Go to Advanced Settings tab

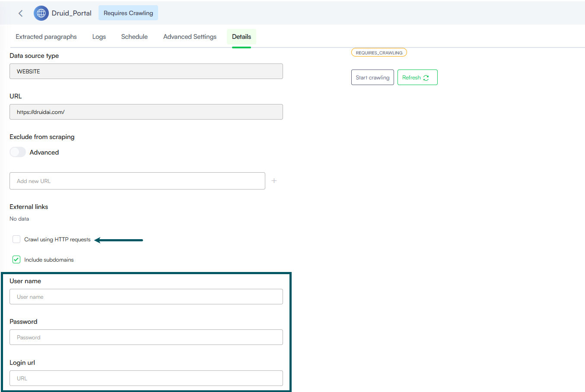click(190, 37)
